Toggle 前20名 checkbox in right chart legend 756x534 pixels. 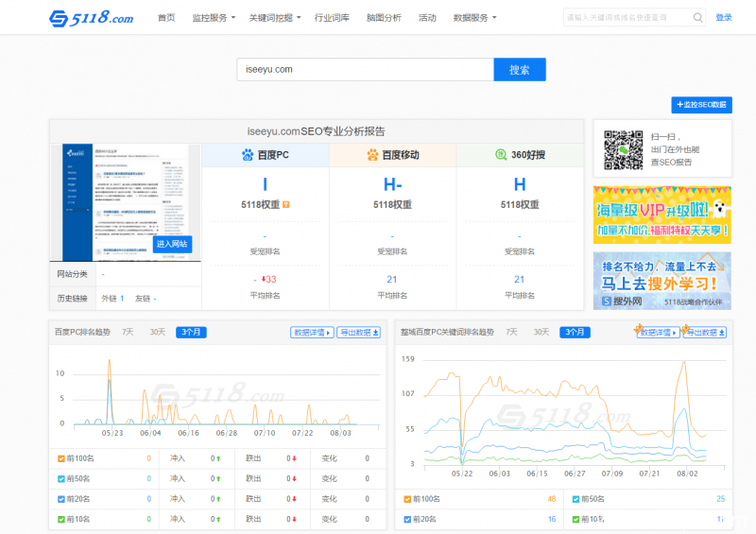pos(407,520)
